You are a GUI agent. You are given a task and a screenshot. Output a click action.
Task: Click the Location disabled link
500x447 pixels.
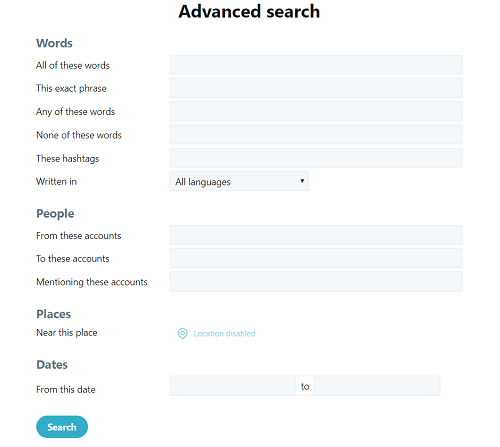(x=224, y=333)
